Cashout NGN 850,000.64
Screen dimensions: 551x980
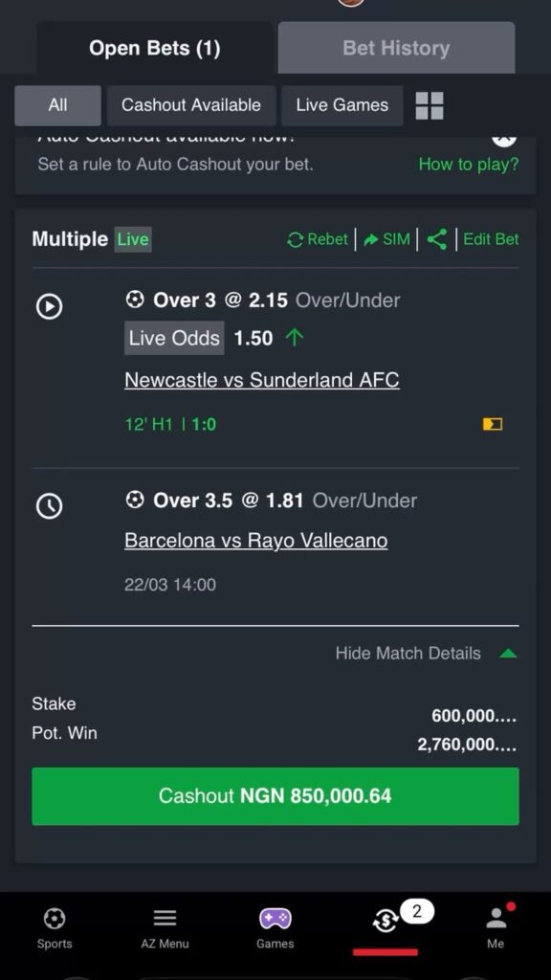(275, 796)
